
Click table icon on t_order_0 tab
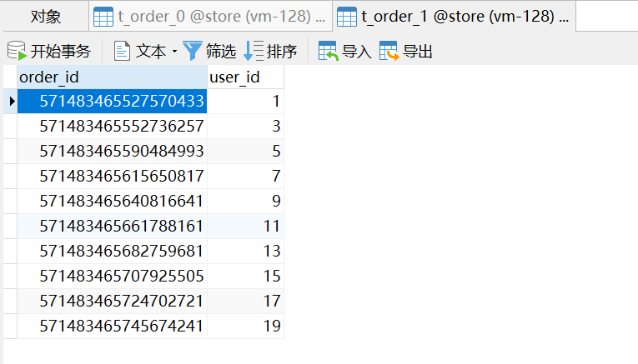(x=103, y=17)
